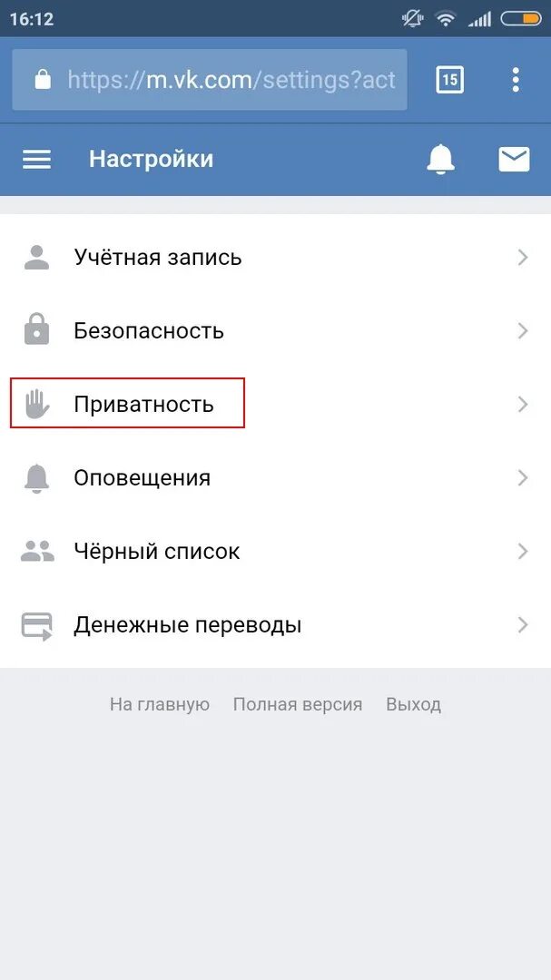Tap the padlock icon in address bar
This screenshot has height=980, width=551.
point(43,79)
